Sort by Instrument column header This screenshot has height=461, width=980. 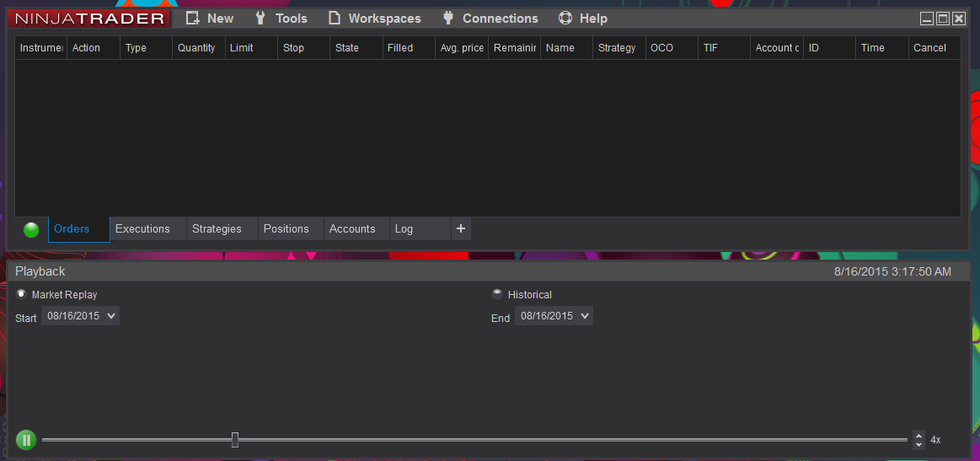(x=41, y=47)
